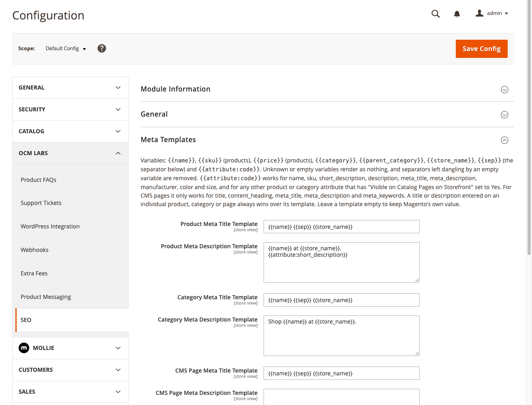This screenshot has height=405, width=532.
Task: Focus the Category Meta Title Template field
Action: click(341, 300)
